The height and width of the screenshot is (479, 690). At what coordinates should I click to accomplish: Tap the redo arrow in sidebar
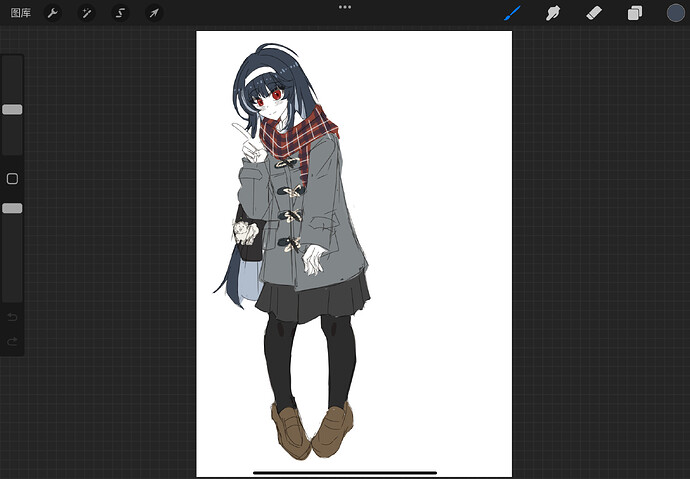pos(12,341)
